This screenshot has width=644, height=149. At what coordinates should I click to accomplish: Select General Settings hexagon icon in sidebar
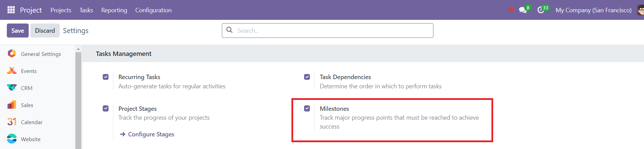[12, 54]
